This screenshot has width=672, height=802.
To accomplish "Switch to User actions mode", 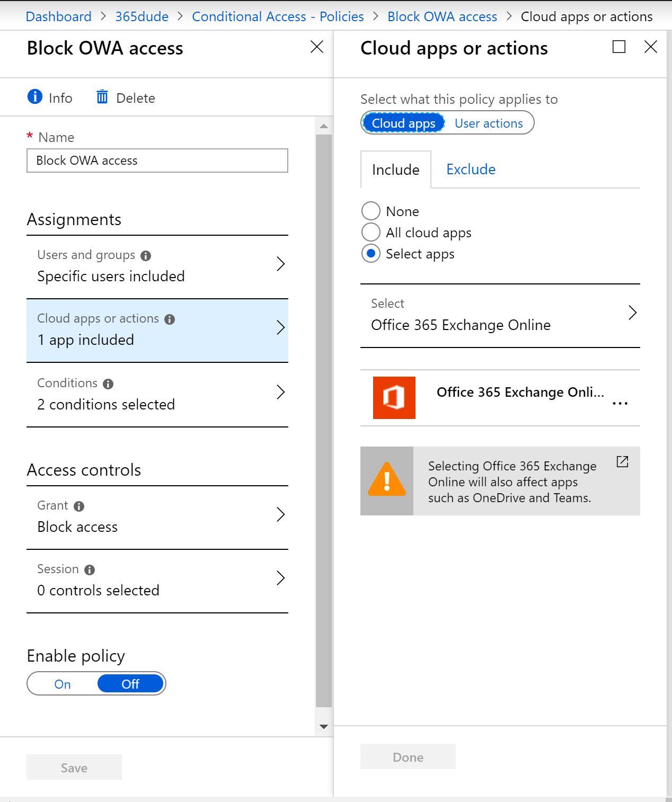I will 489,123.
